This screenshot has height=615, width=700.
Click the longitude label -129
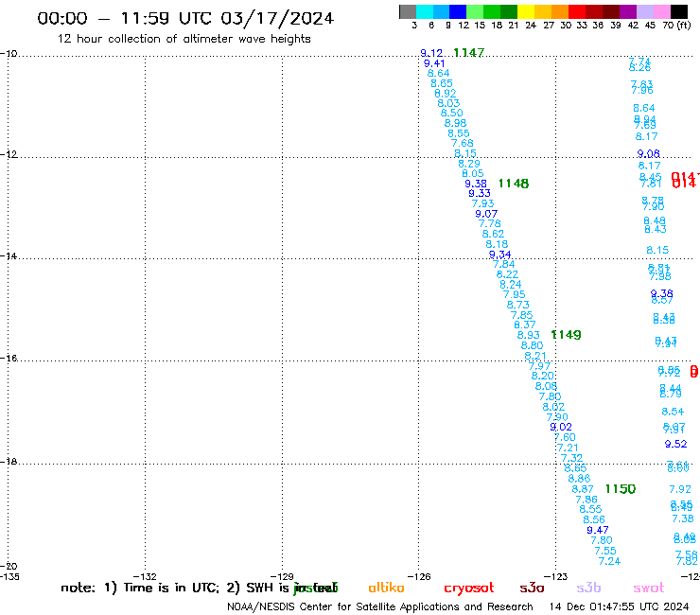coord(282,576)
